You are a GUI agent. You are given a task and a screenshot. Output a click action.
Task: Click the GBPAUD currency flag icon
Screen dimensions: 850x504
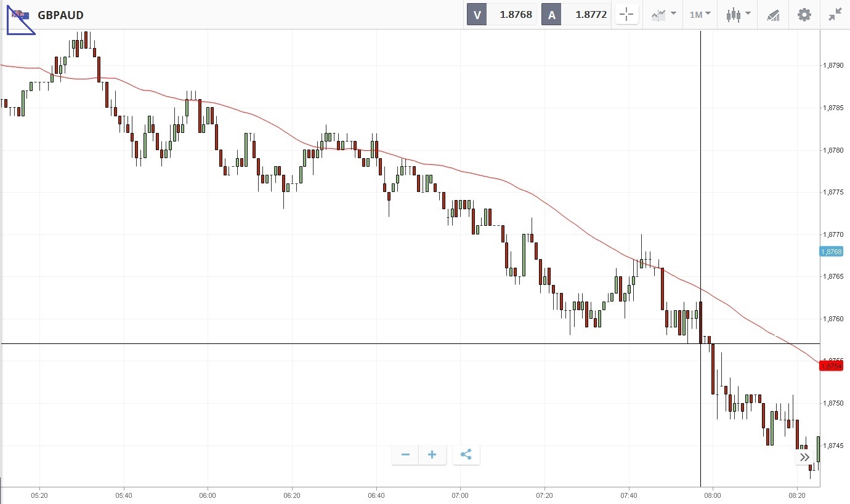(20, 15)
